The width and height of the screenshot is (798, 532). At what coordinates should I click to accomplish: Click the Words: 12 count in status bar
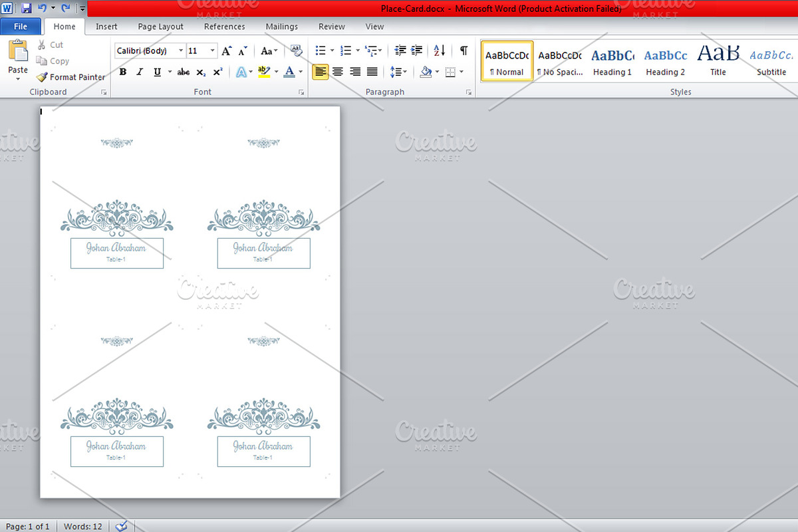(x=83, y=526)
